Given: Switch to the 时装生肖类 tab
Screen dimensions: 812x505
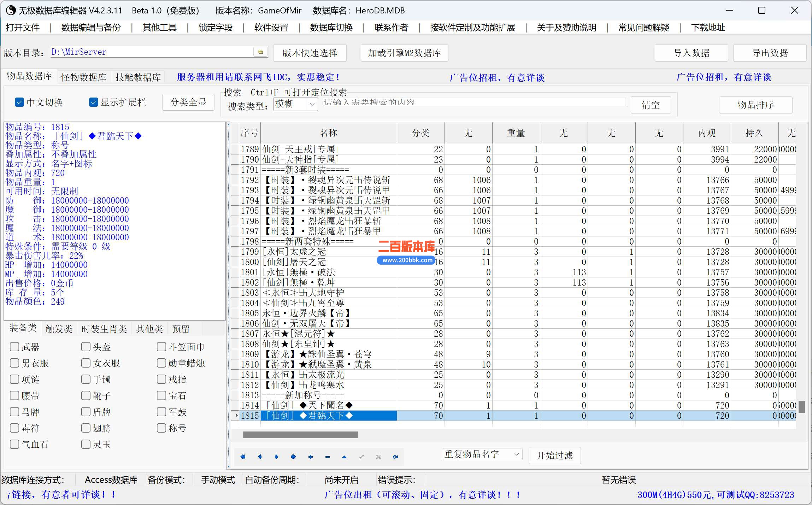Looking at the screenshot, I should 104,329.
